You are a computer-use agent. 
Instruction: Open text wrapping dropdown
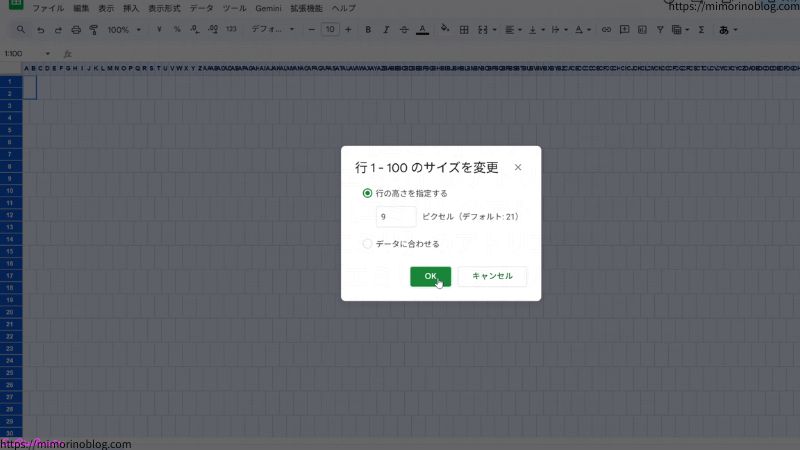pos(559,30)
